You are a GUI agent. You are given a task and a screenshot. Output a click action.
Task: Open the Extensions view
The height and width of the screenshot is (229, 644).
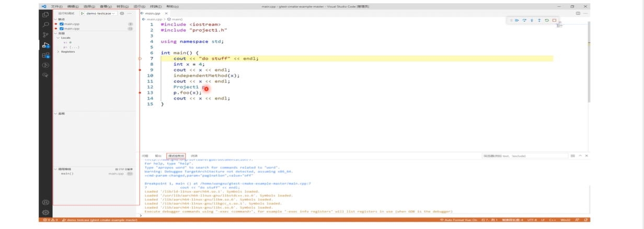(x=45, y=55)
